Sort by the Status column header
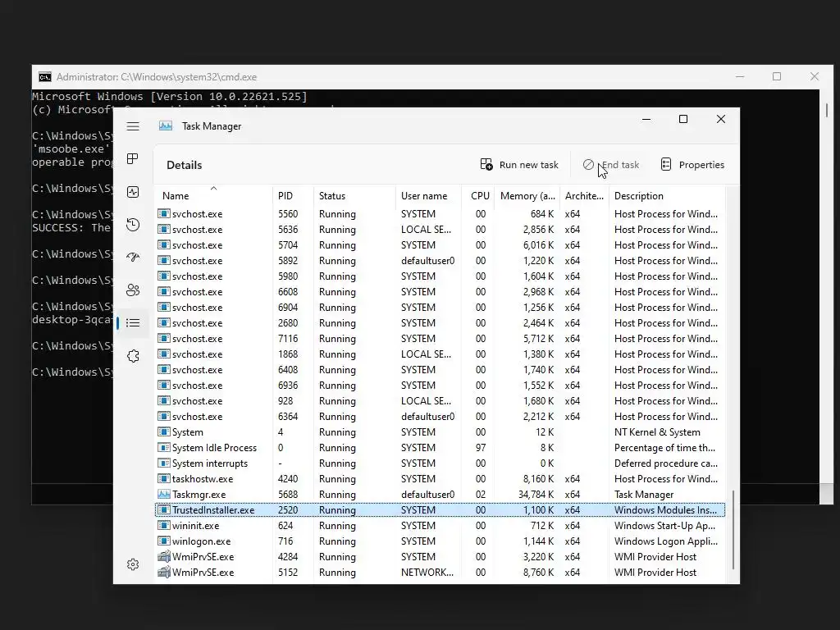The height and width of the screenshot is (630, 840). click(x=354, y=195)
